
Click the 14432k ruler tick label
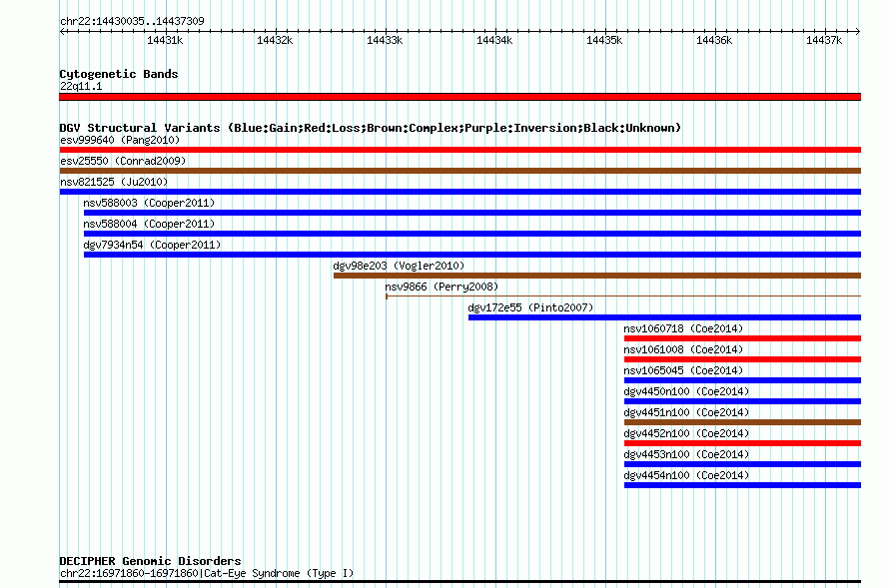(275, 40)
